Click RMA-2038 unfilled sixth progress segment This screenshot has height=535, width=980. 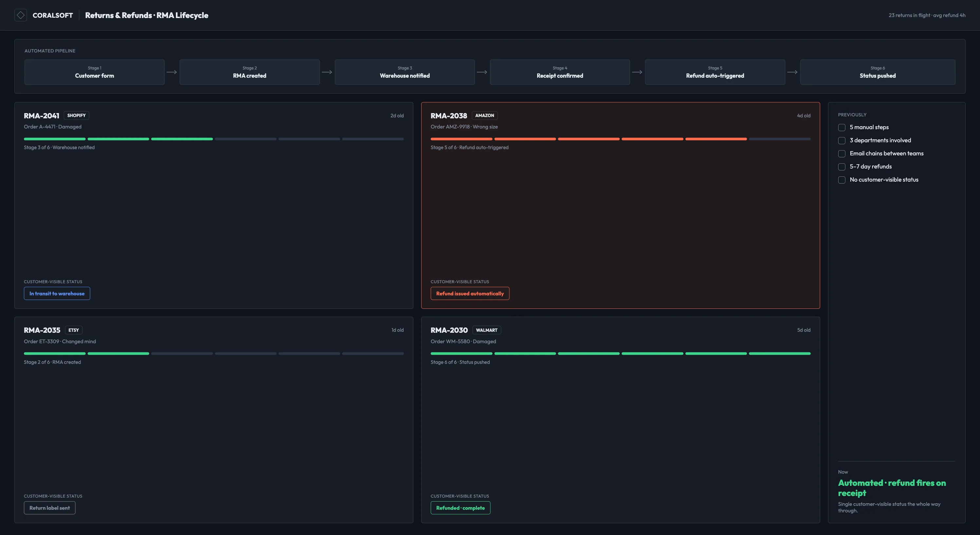[x=780, y=139]
